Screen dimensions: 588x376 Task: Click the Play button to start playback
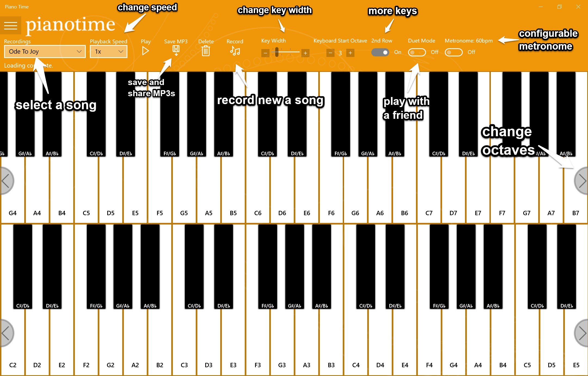(145, 52)
